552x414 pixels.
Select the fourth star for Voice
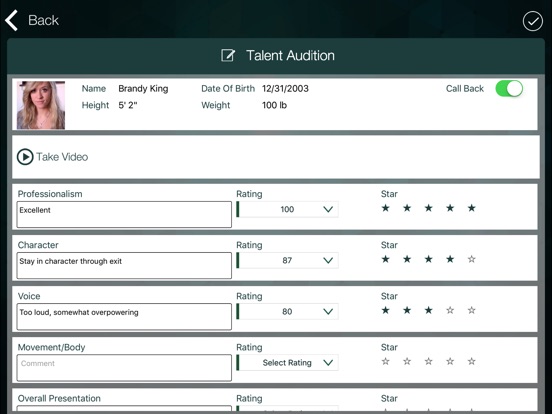[450, 310]
